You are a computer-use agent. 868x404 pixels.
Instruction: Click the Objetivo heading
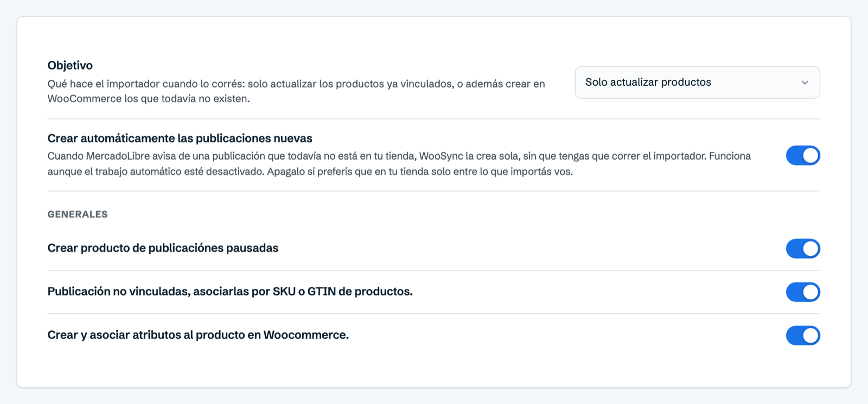70,65
